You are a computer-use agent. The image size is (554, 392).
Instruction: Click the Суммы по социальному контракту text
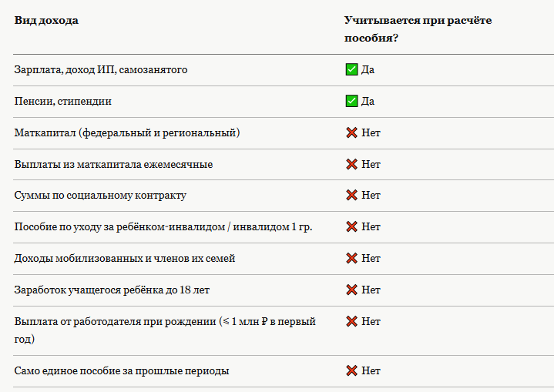(x=100, y=196)
